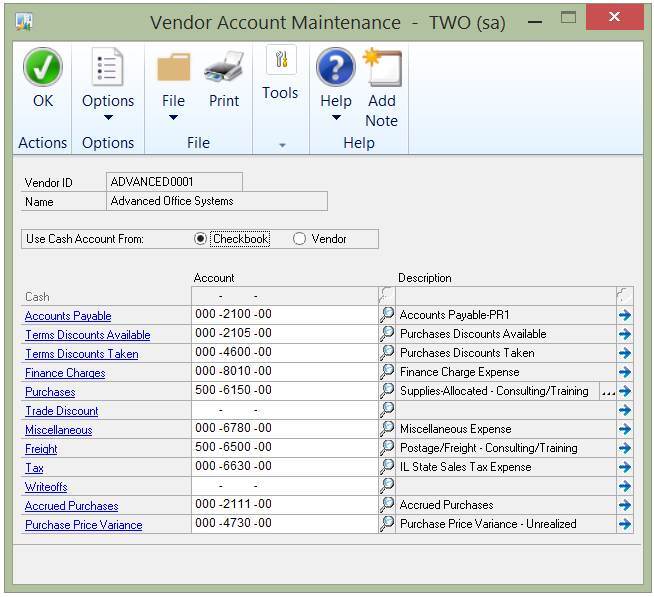654x597 pixels.
Task: Click the Print printer icon
Action: (224, 67)
